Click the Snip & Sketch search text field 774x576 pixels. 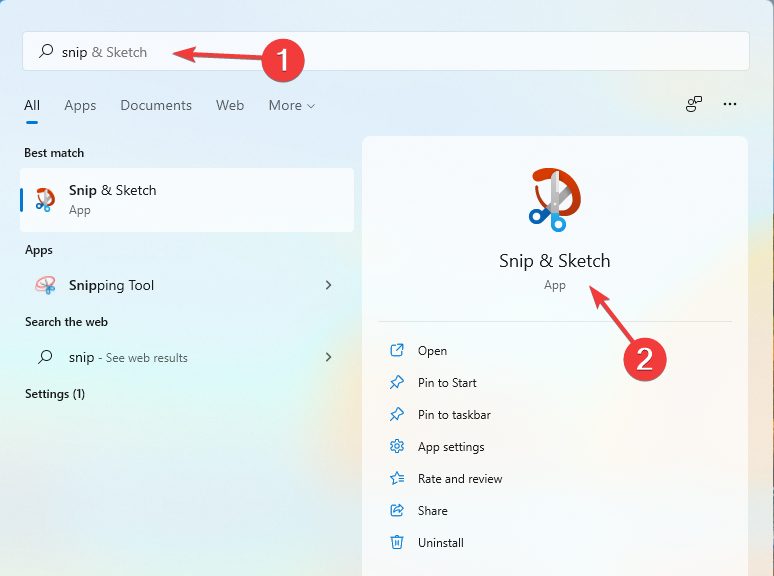(x=400, y=52)
